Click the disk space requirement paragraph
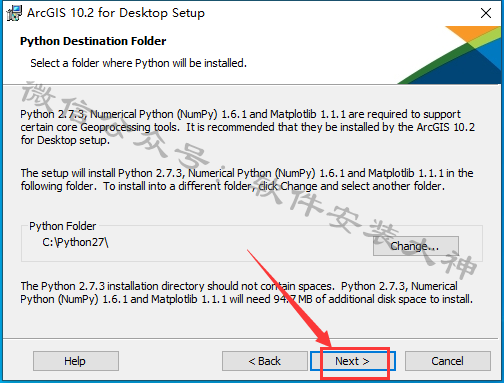The width and height of the screenshot is (504, 383). (x=247, y=293)
